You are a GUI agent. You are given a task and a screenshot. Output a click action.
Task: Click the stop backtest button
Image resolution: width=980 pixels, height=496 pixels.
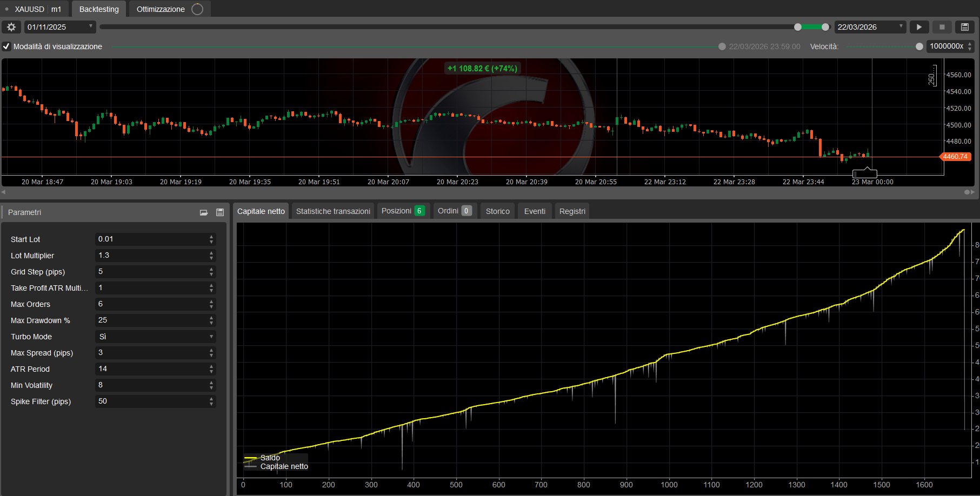pyautogui.click(x=942, y=27)
